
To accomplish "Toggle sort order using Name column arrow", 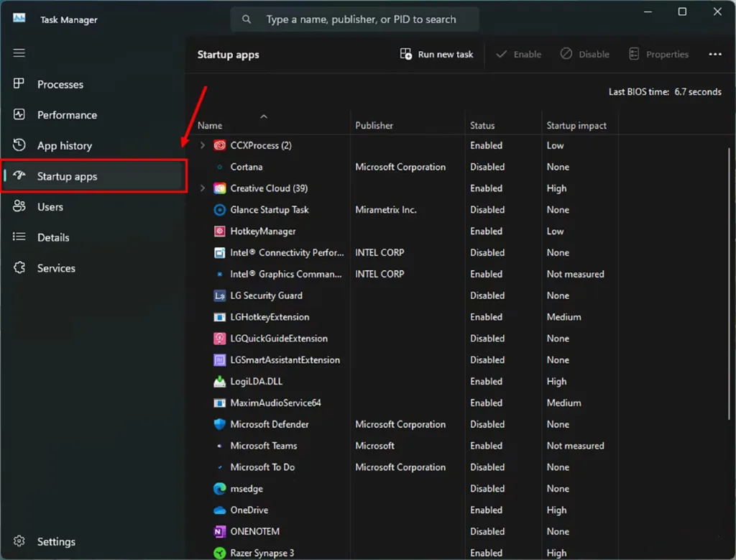I will [264, 116].
